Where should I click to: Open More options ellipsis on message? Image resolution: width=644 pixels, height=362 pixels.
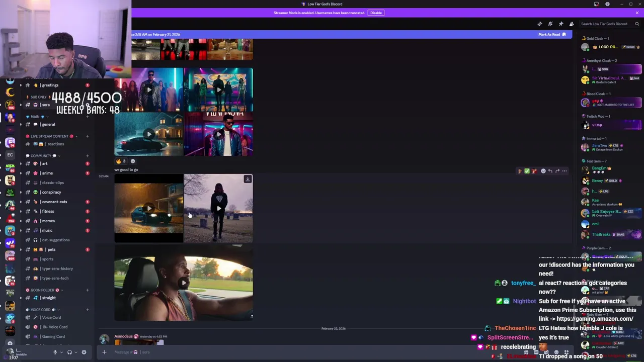tap(564, 171)
